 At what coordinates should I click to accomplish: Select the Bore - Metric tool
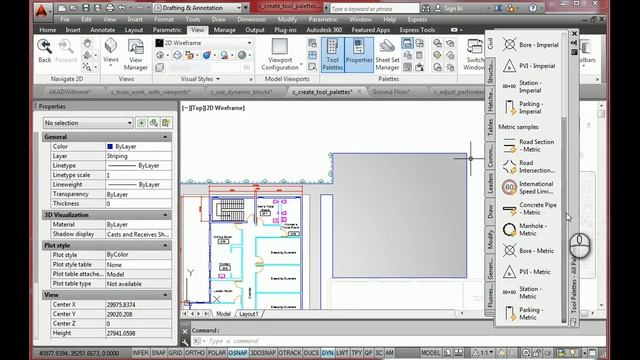tap(529, 251)
